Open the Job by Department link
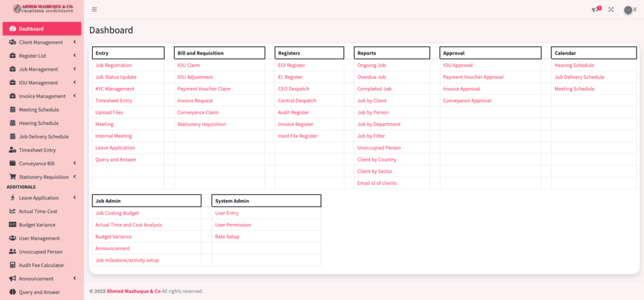The width and height of the screenshot is (644, 300). [379, 124]
